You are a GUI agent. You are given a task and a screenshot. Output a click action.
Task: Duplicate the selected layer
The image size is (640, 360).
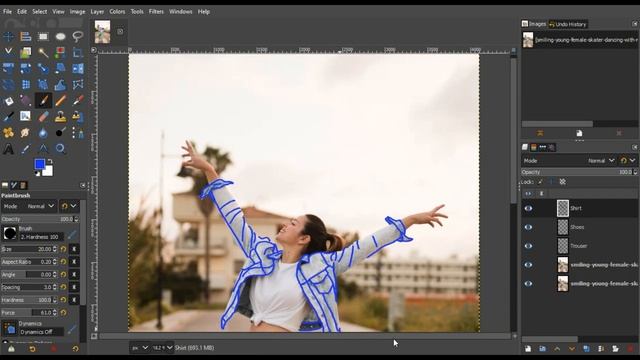587,349
